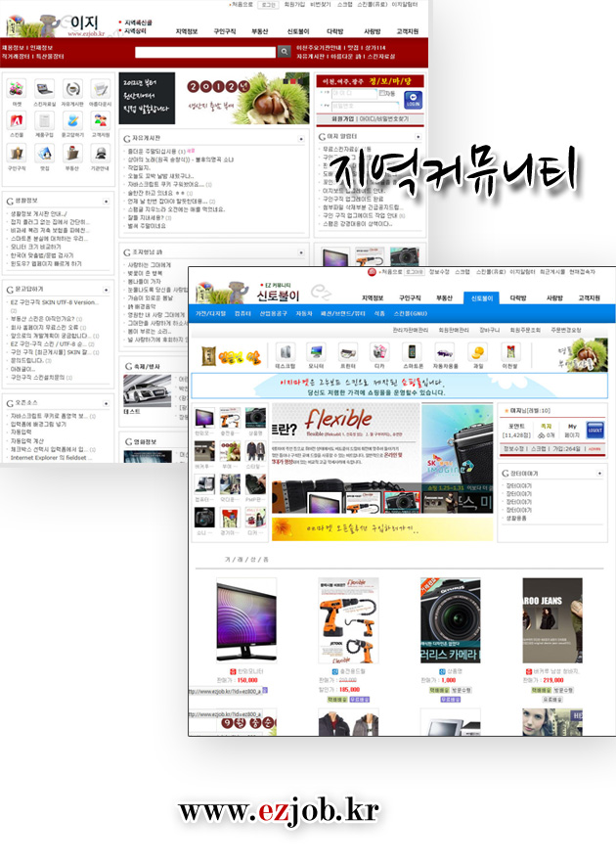Open the 데스크탑 category icon in the shop window

(286, 352)
